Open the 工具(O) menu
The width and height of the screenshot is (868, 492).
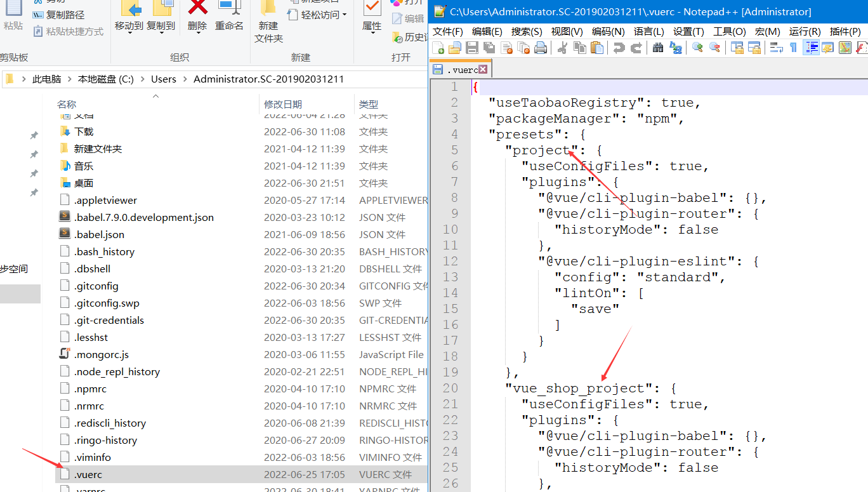730,31
